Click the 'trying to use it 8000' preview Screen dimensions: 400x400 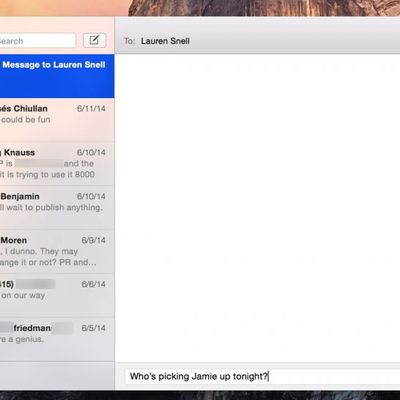[47, 174]
